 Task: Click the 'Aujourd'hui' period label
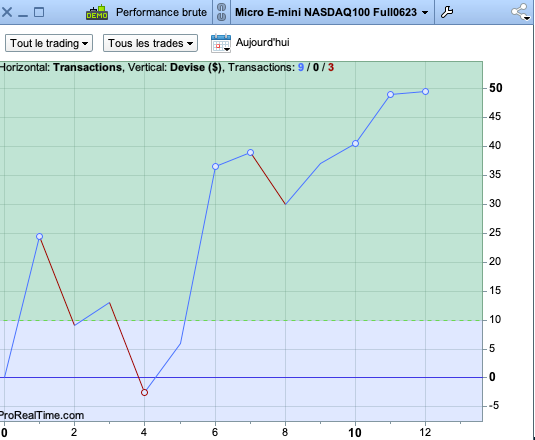coord(262,42)
